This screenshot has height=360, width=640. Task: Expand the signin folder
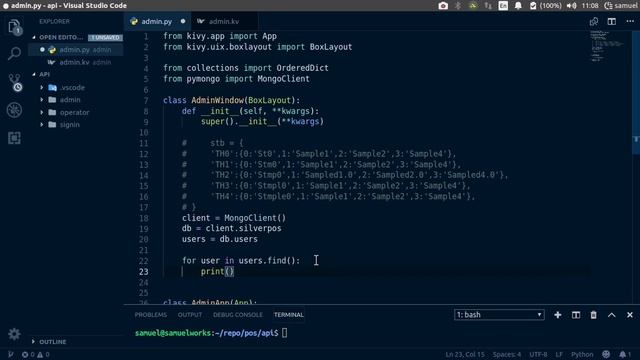(42, 124)
